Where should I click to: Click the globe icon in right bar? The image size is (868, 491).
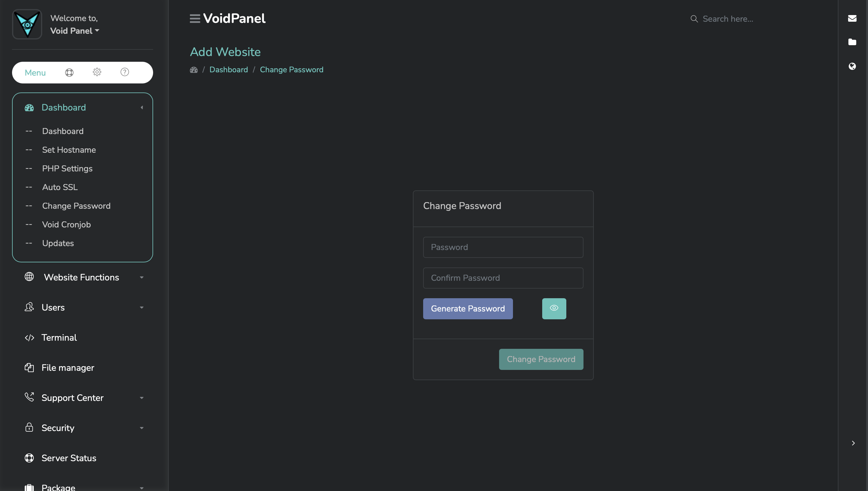coord(852,66)
